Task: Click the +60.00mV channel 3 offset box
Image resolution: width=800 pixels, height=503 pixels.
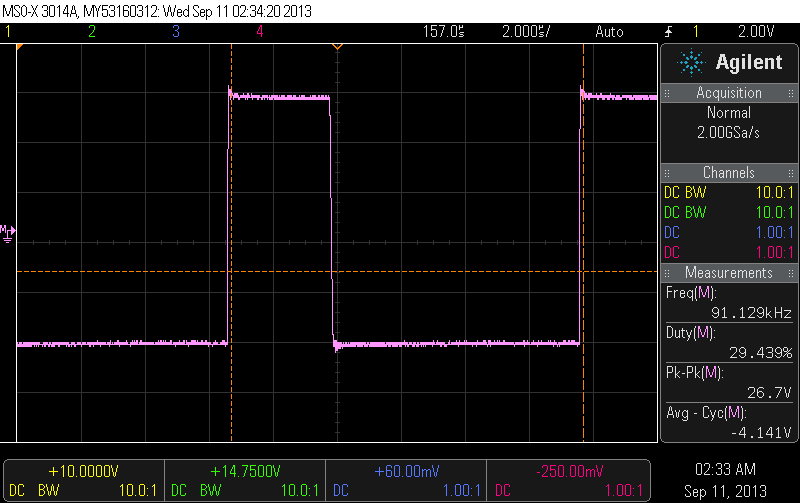Action: tap(406, 481)
